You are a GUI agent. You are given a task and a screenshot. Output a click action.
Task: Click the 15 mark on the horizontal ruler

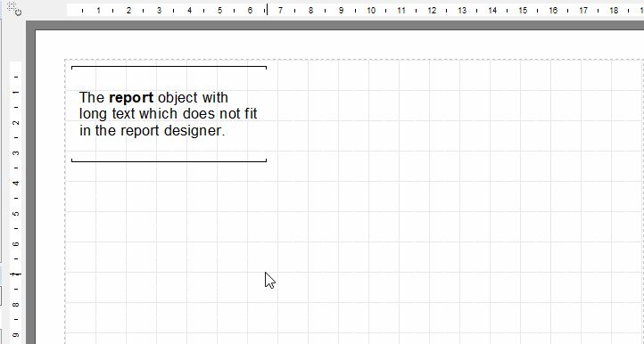523,11
